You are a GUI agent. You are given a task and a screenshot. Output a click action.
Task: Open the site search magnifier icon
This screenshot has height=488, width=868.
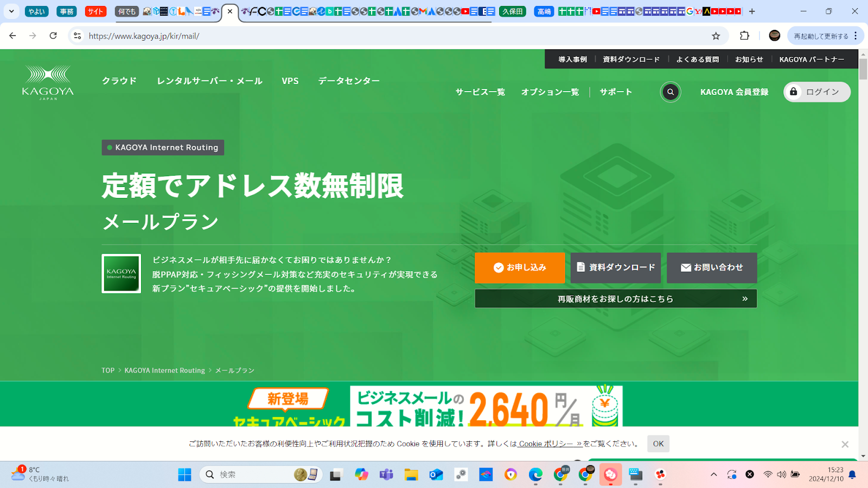671,92
